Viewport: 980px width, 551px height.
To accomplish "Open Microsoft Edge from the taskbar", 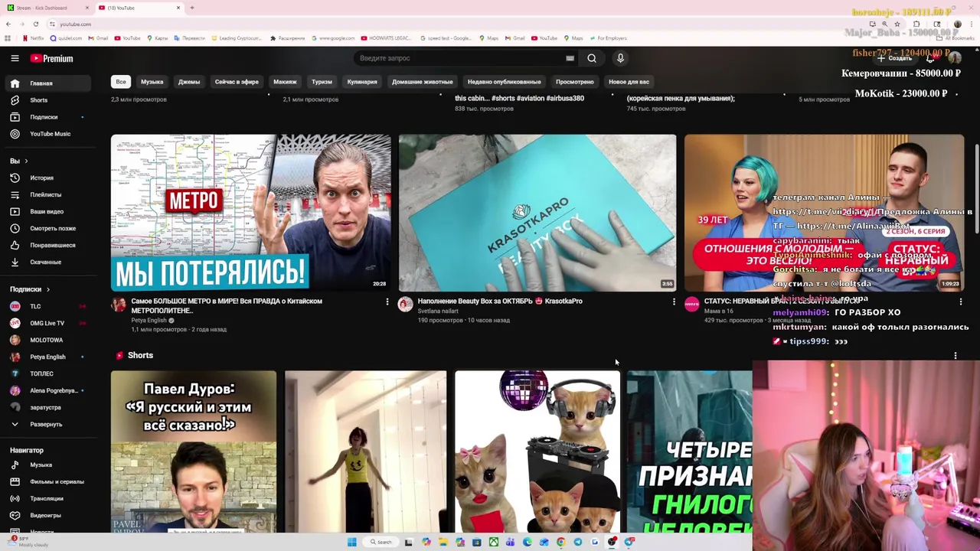I will tap(527, 542).
